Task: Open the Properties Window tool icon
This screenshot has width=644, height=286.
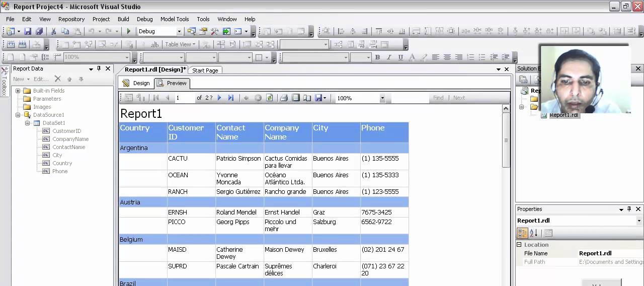Action: pyautogui.click(x=203, y=31)
